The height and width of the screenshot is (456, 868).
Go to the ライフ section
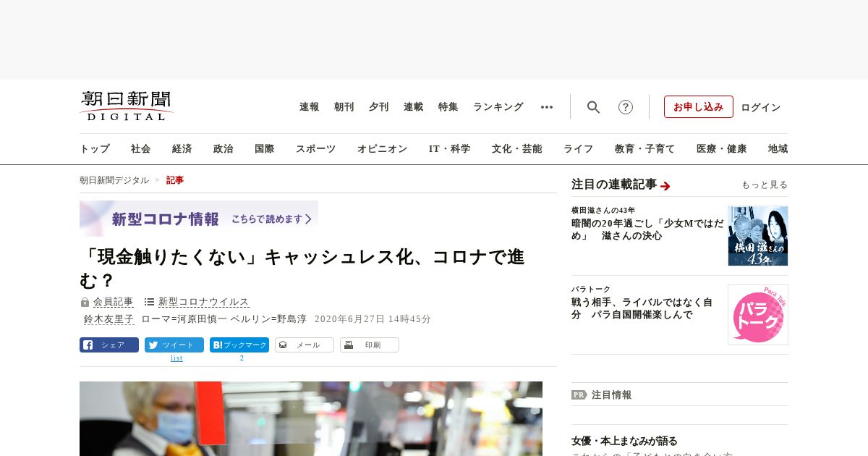pyautogui.click(x=579, y=149)
